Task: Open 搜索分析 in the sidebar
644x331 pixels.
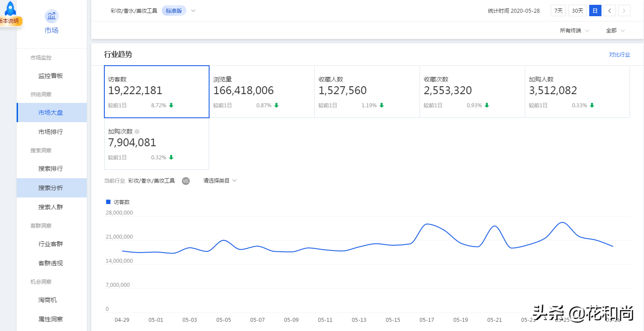Action: tap(51, 188)
